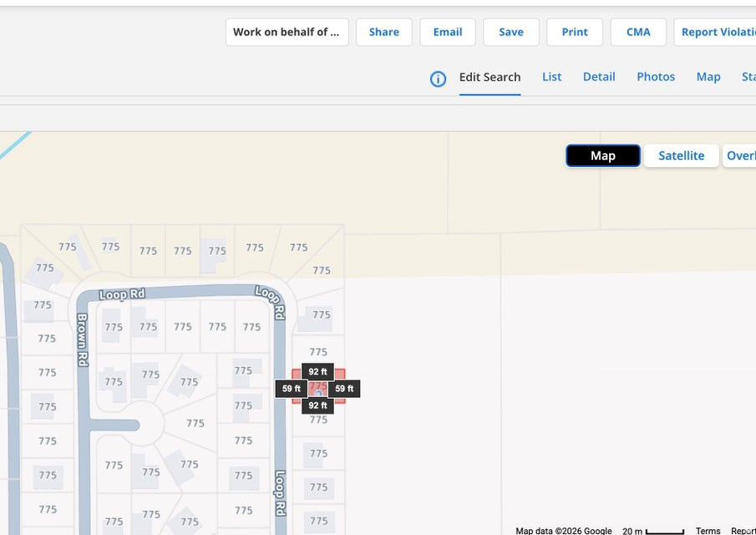Screen dimensions: 756x535
Task: Click the Share button
Action: [383, 32]
